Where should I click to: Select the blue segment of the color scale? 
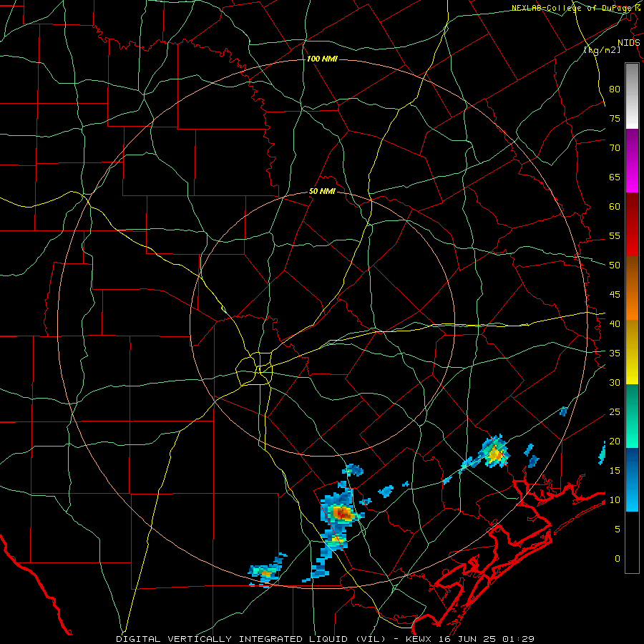(x=632, y=479)
